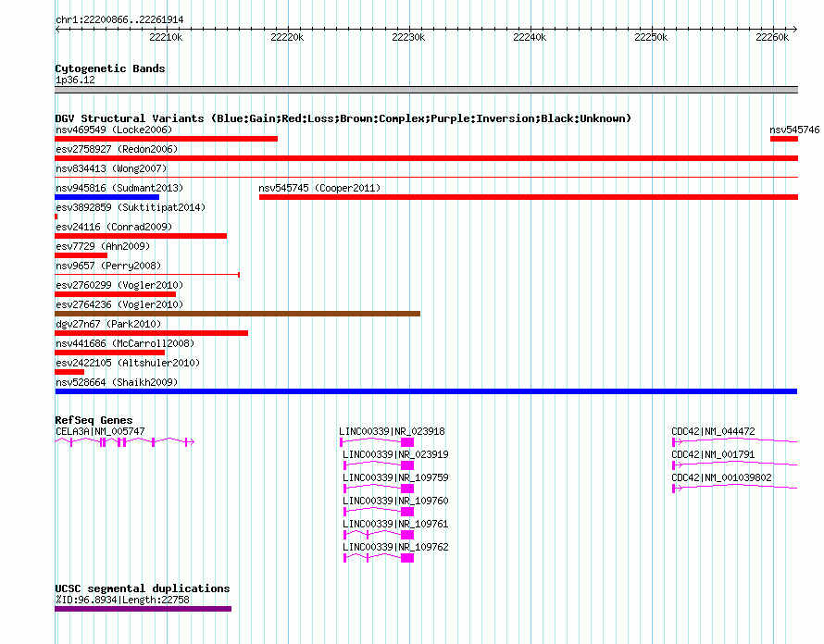Click esv2422105 (Altshuler2010) label
This screenshot has width=824, height=644.
coord(128,363)
